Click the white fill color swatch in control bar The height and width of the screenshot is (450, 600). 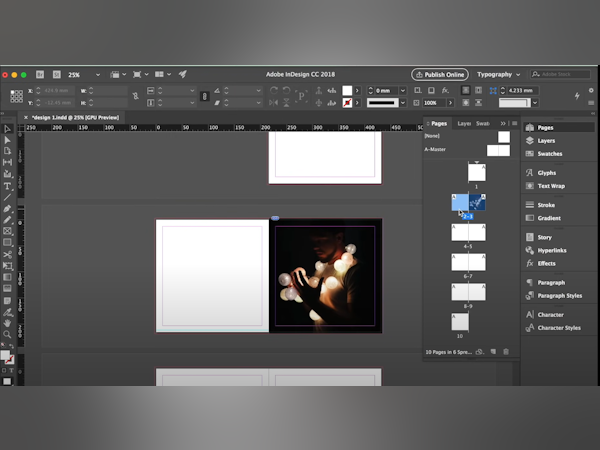tap(347, 90)
